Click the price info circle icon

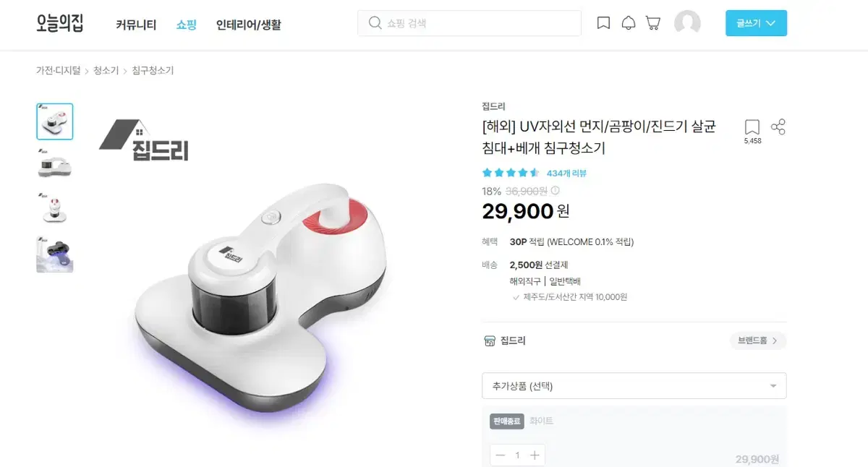click(556, 191)
